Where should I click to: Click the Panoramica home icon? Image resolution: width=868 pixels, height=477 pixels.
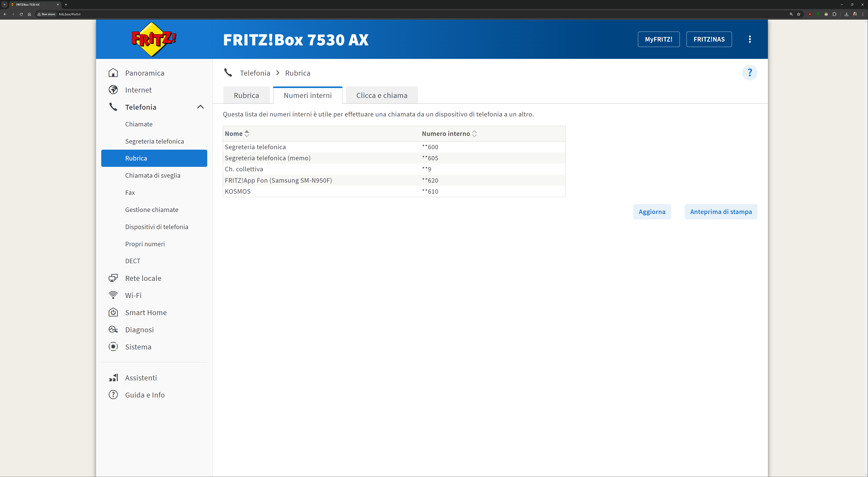click(113, 73)
